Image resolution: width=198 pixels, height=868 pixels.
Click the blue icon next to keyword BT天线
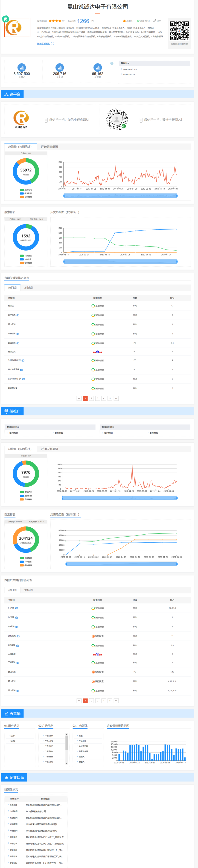17,608
